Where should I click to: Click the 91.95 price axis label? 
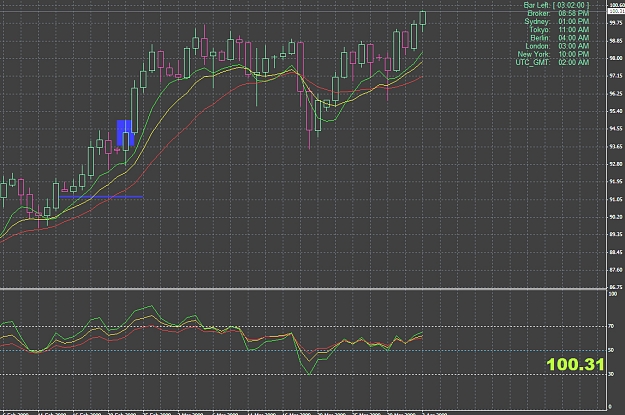point(616,182)
